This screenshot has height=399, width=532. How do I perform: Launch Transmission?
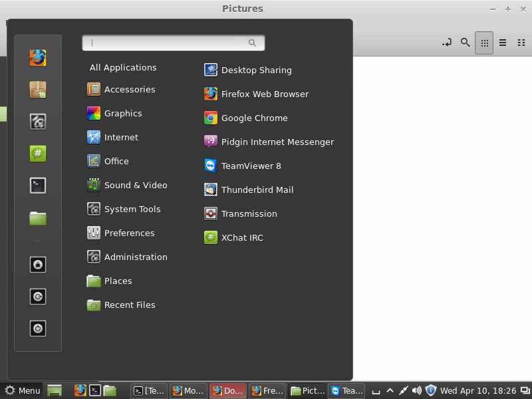(241, 213)
